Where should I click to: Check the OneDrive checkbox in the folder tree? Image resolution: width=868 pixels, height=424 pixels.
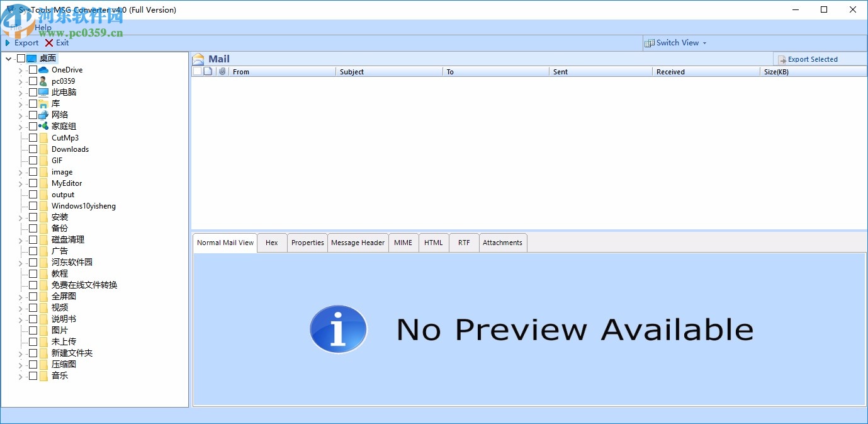33,69
